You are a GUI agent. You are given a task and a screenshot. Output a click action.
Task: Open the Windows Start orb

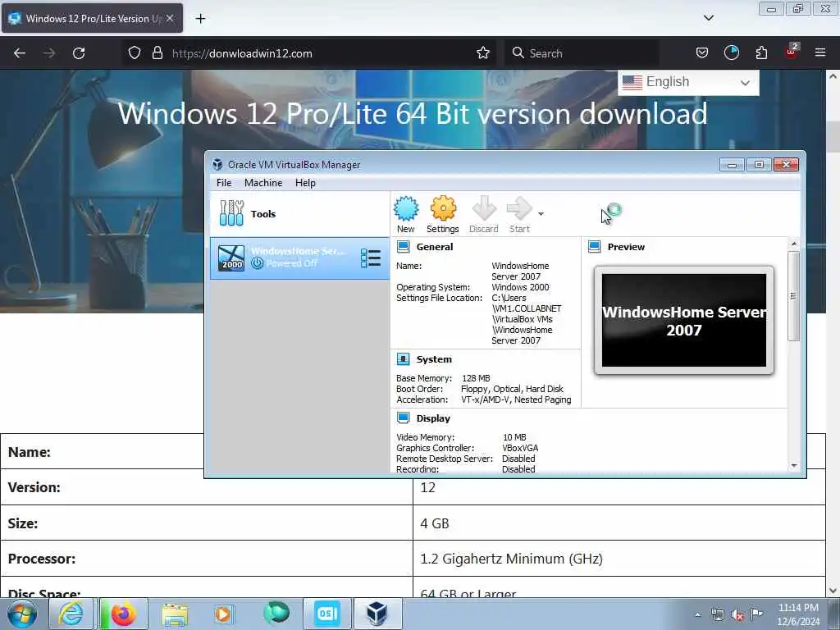point(22,614)
